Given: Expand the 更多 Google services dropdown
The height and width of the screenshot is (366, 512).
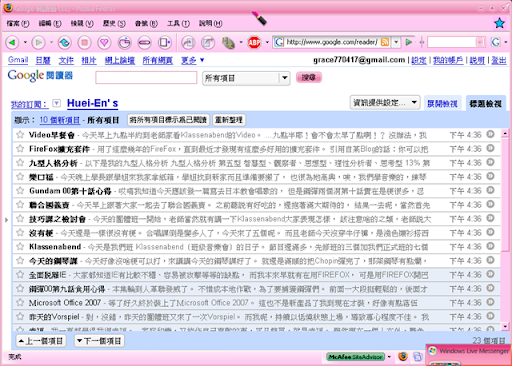Looking at the screenshot, I should pyautogui.click(x=192, y=60).
